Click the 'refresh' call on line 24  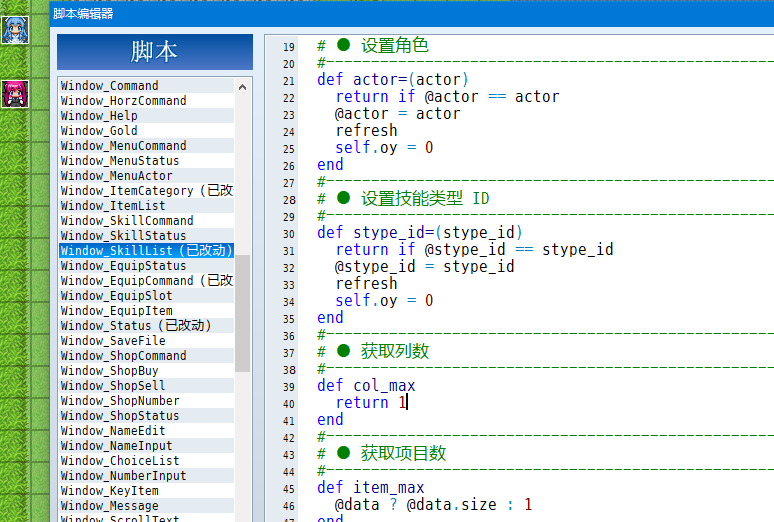366,130
